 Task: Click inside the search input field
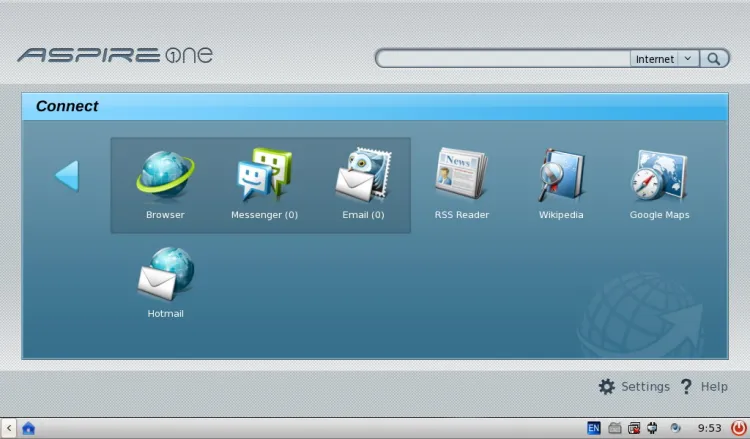coord(504,59)
